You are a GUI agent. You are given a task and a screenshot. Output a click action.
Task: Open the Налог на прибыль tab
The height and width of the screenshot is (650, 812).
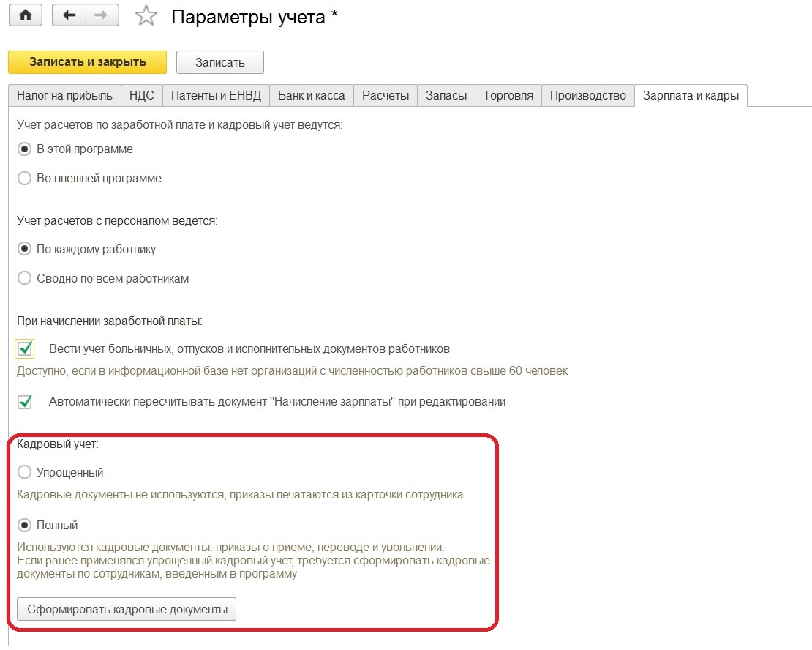[64, 96]
